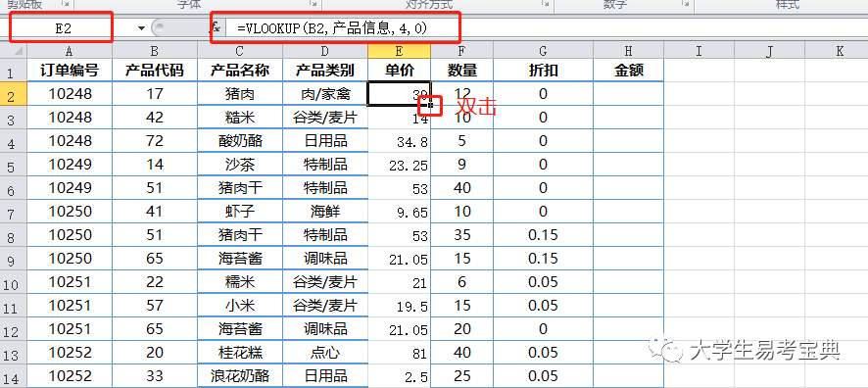Screen dimensions: 868x388
Task: Select product code cell 72
Action: tap(155, 140)
